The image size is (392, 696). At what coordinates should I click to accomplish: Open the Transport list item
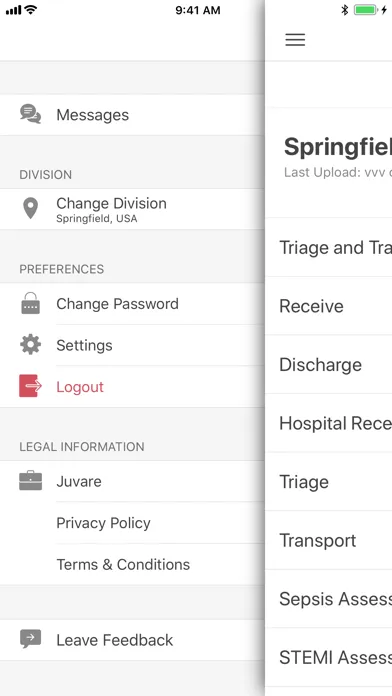[x=329, y=540]
